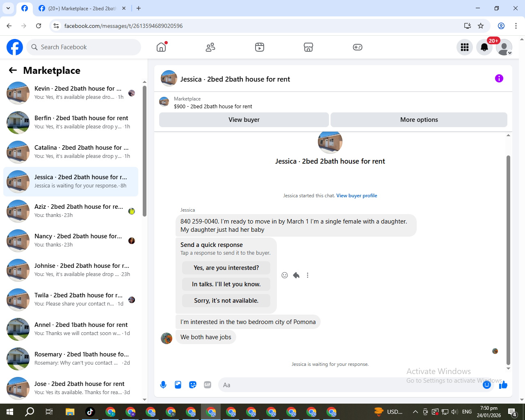Click Jessica's large house profile picture
The image size is (525, 420).
point(330,142)
